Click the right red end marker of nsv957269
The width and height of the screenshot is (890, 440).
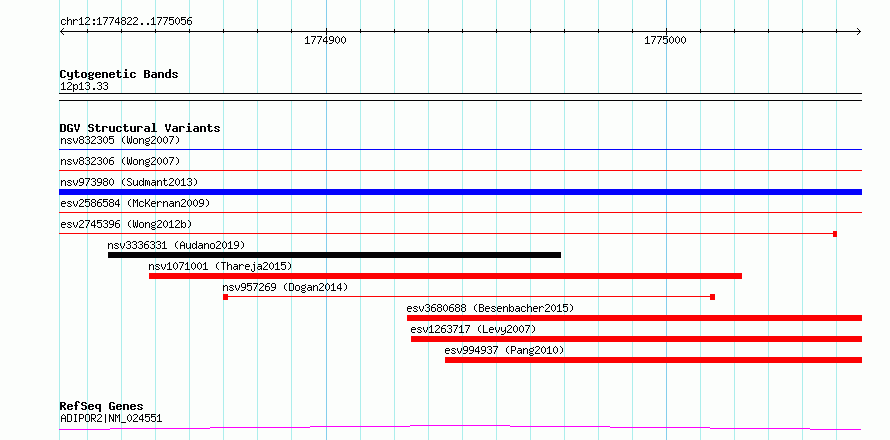[x=712, y=297]
